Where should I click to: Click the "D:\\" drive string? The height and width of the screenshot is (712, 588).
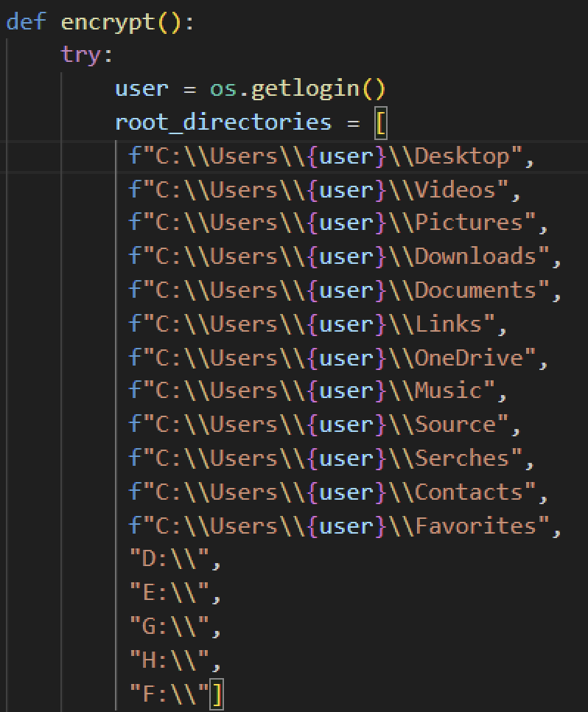(169, 559)
